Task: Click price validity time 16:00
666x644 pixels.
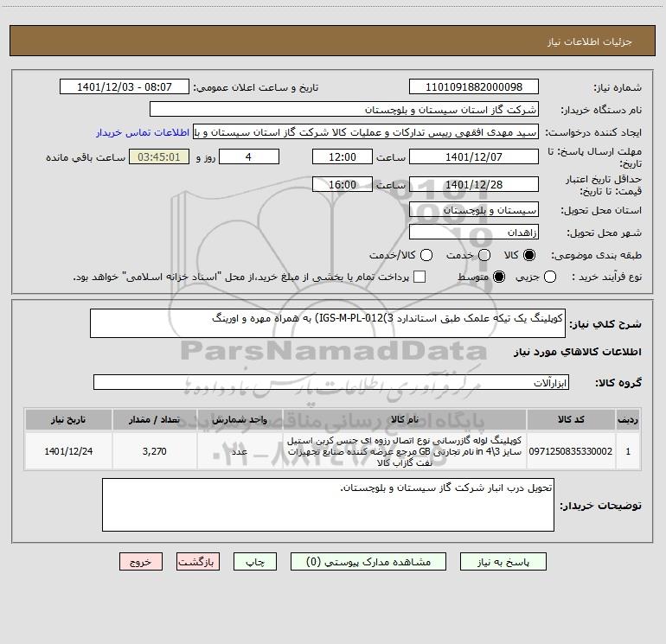Action: [x=343, y=185]
